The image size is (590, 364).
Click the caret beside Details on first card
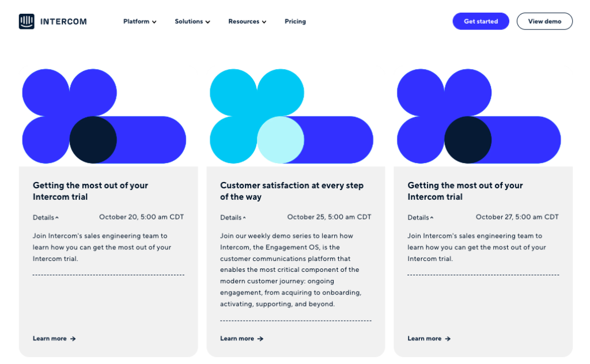[58, 217]
